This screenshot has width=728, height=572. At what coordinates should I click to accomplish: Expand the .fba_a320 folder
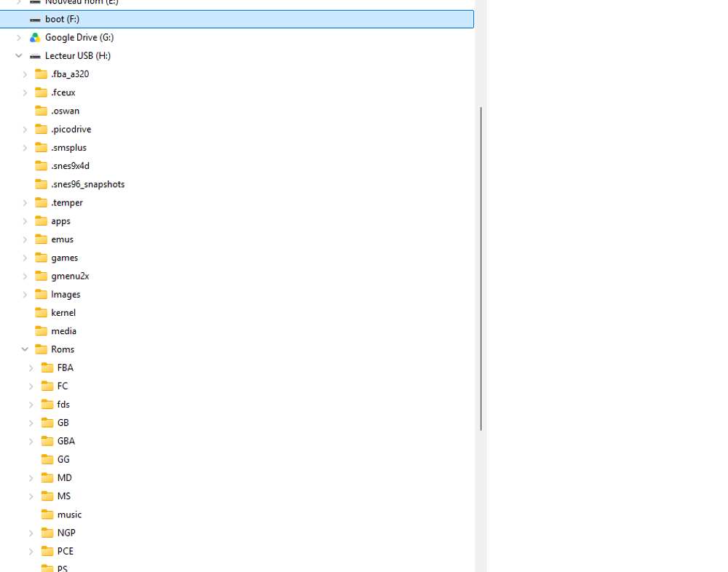(25, 74)
